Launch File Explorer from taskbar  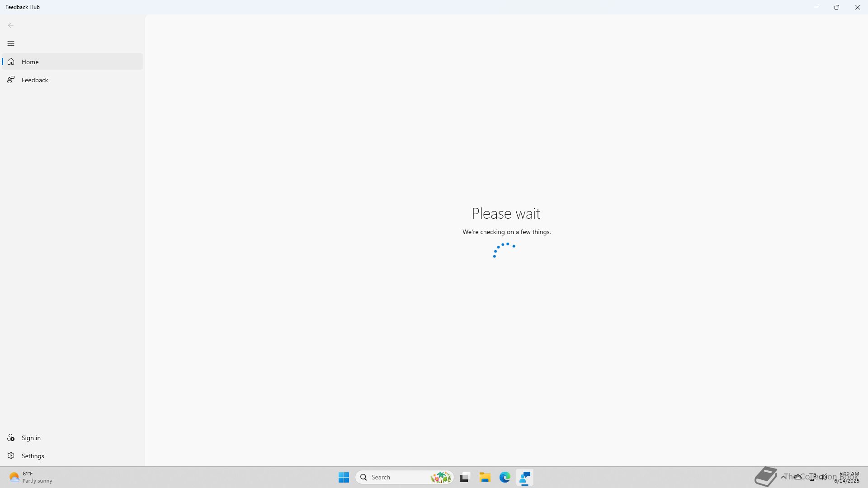[485, 477]
